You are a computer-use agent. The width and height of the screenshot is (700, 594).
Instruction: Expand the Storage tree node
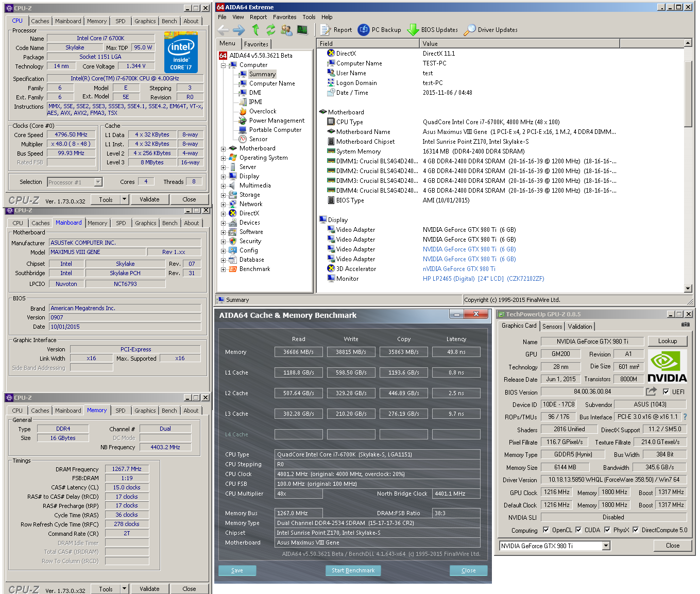(223, 195)
